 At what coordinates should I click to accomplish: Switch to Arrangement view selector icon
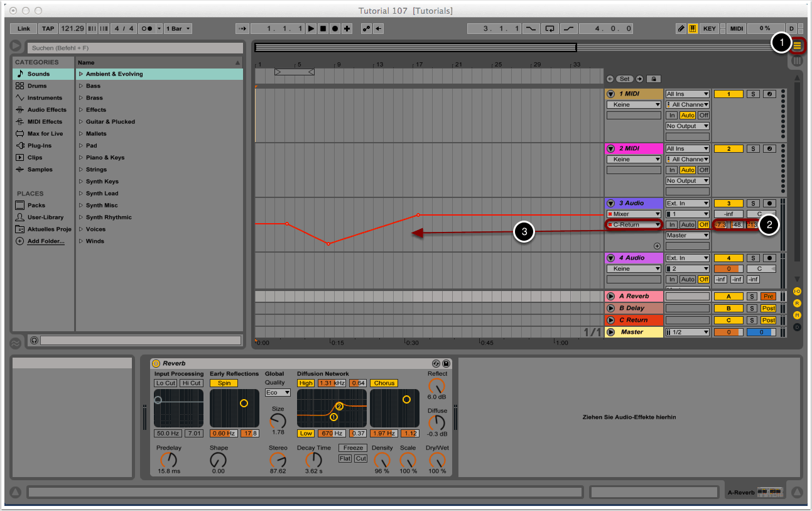click(x=798, y=45)
